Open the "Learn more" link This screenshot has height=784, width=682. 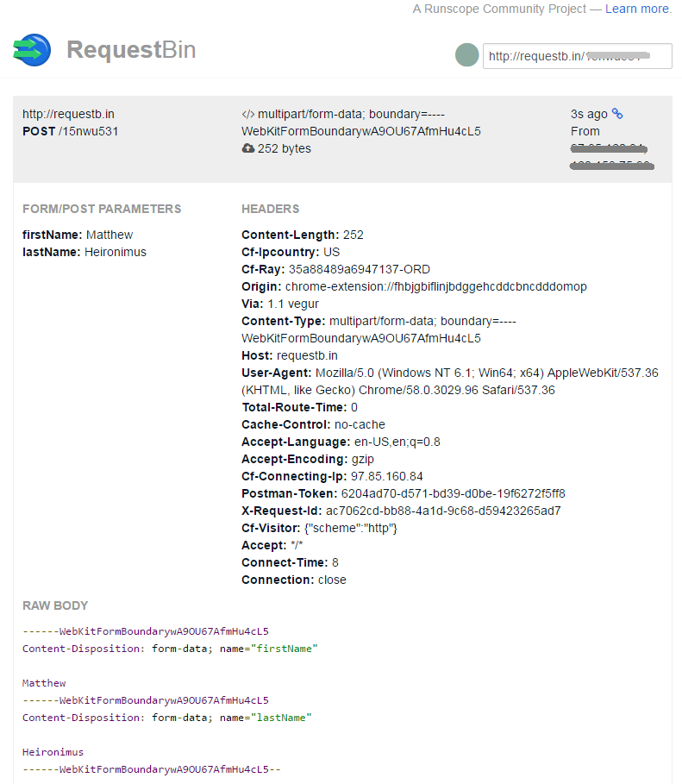[x=636, y=9]
